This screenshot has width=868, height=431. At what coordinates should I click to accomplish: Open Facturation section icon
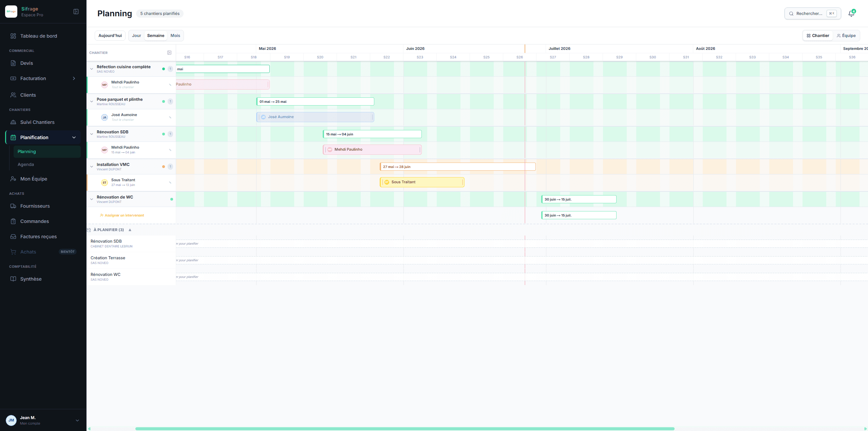point(13,78)
